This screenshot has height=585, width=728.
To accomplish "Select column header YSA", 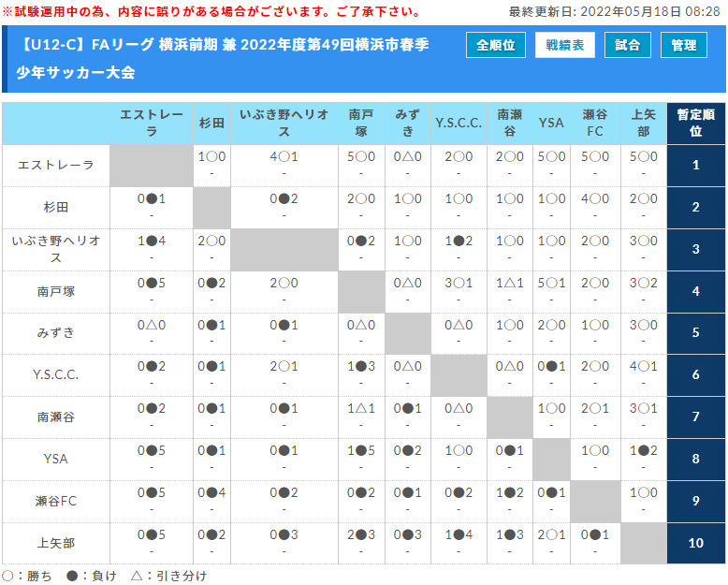I will [551, 124].
